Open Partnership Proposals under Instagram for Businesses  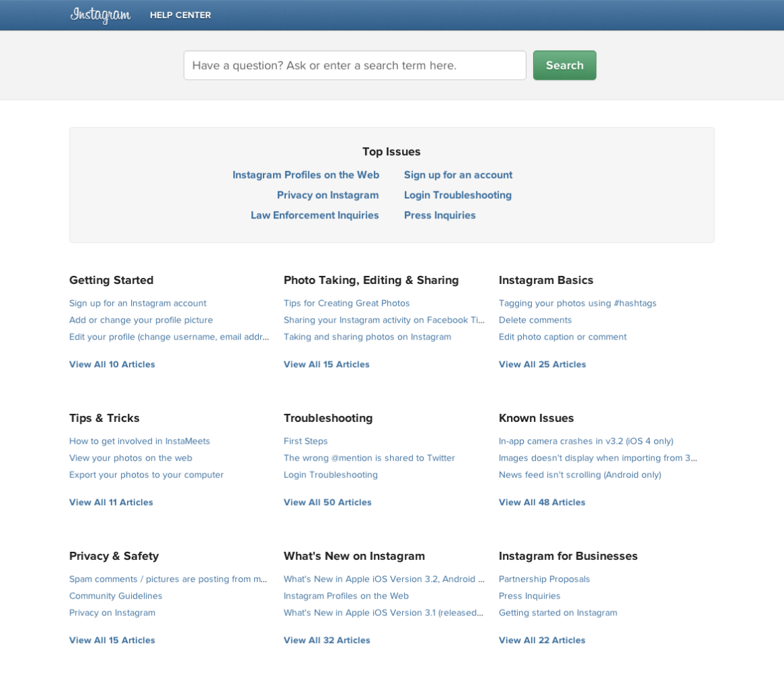pyautogui.click(x=544, y=579)
